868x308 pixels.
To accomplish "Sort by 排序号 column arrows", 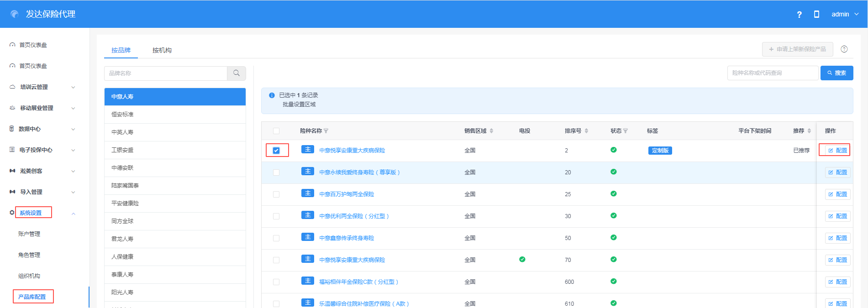I will pyautogui.click(x=586, y=131).
